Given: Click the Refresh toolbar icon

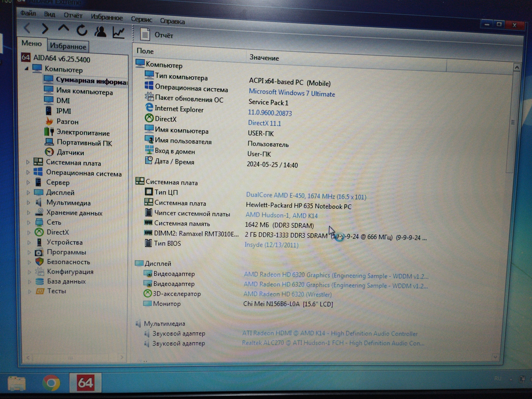Looking at the screenshot, I should [82, 30].
